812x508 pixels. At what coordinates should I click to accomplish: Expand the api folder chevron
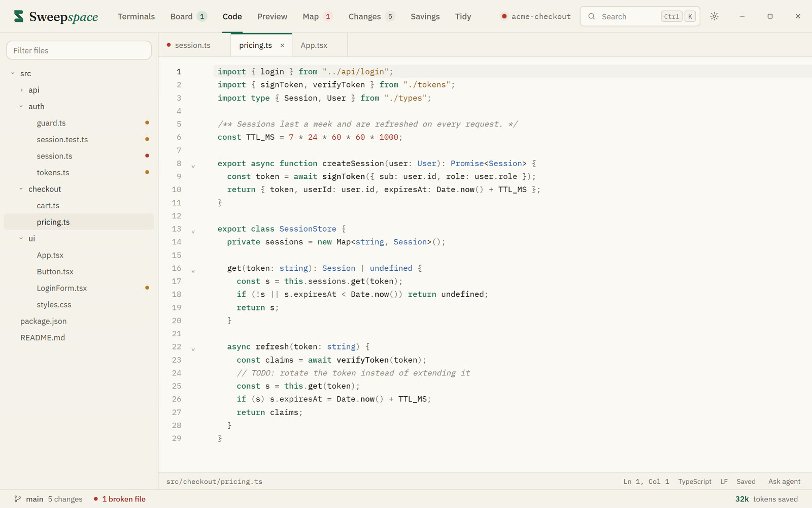tap(21, 90)
